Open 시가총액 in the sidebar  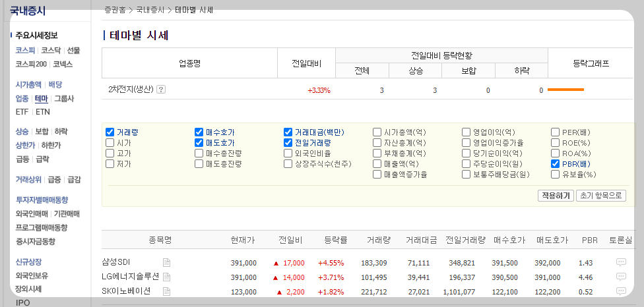pyautogui.click(x=28, y=85)
